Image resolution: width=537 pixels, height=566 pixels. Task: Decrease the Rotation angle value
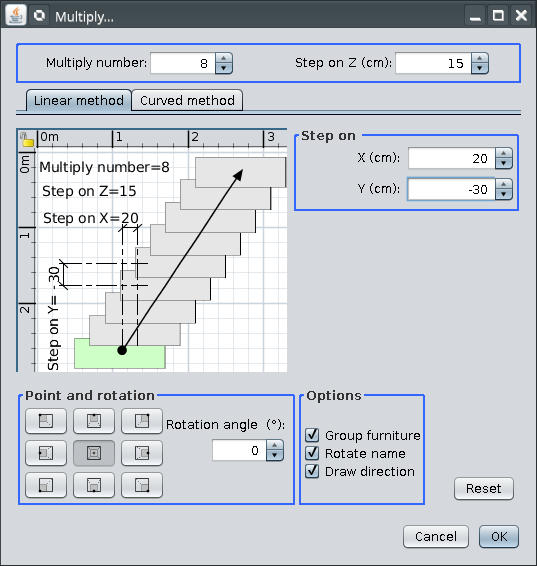click(275, 455)
